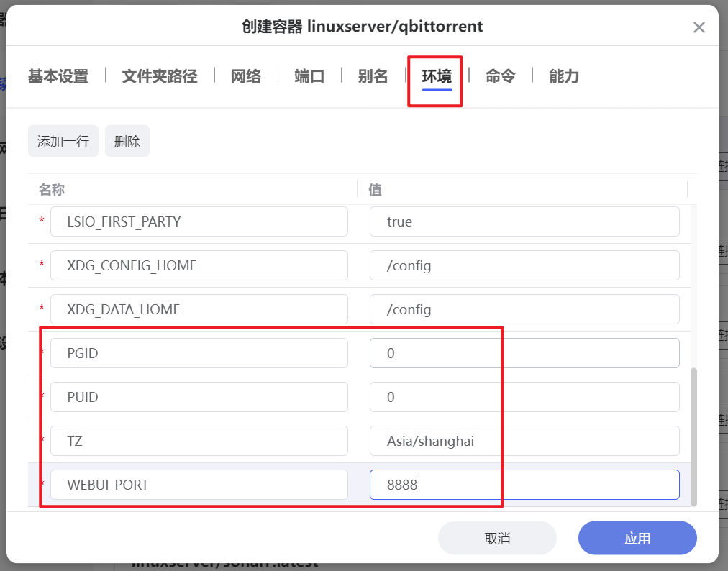Image resolution: width=728 pixels, height=571 pixels.
Task: Close the create container dialog
Action: pyautogui.click(x=699, y=27)
